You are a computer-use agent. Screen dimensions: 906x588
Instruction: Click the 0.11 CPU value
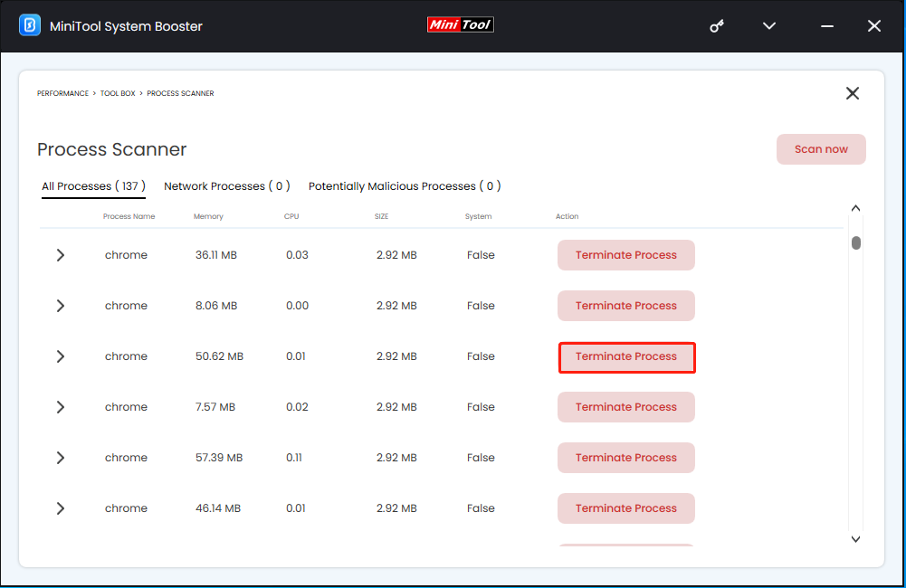(294, 458)
